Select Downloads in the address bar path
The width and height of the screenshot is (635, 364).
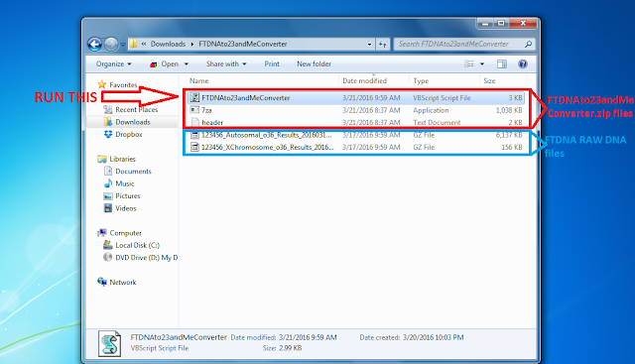point(168,44)
